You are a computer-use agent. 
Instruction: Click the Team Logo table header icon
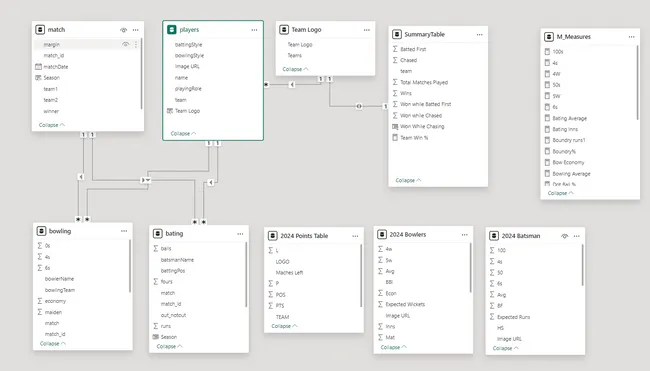284,29
